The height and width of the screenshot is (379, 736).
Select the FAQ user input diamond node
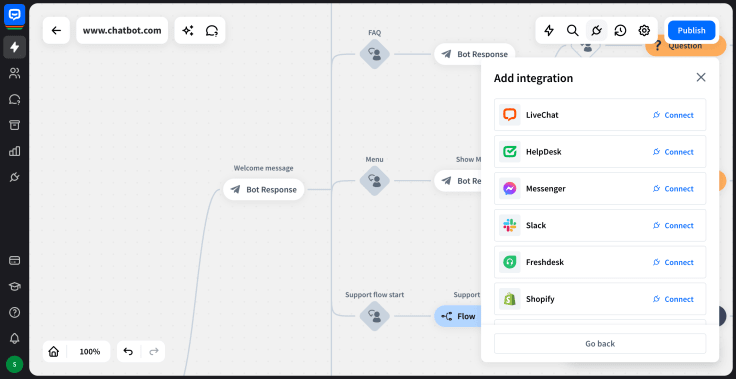coord(375,54)
